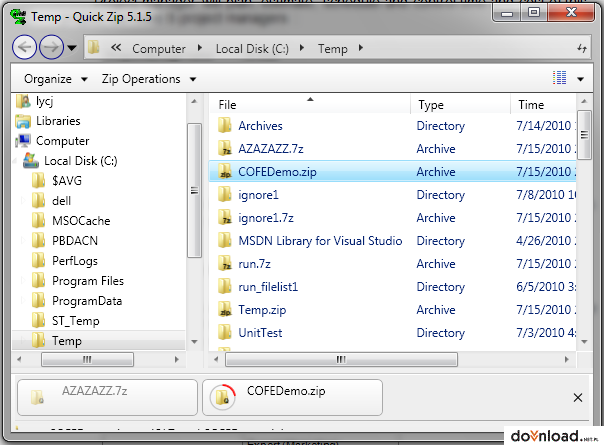Open the Zip Operations menu

pos(149,79)
